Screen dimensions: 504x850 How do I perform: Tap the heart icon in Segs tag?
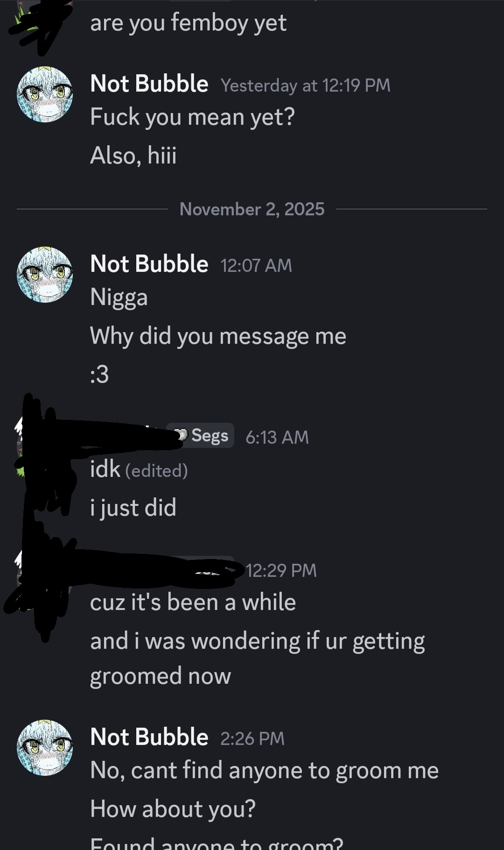click(182, 435)
